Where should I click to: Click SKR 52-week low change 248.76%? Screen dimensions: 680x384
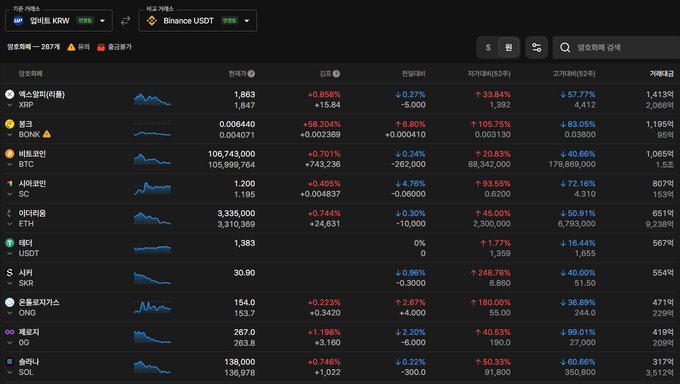click(490, 273)
